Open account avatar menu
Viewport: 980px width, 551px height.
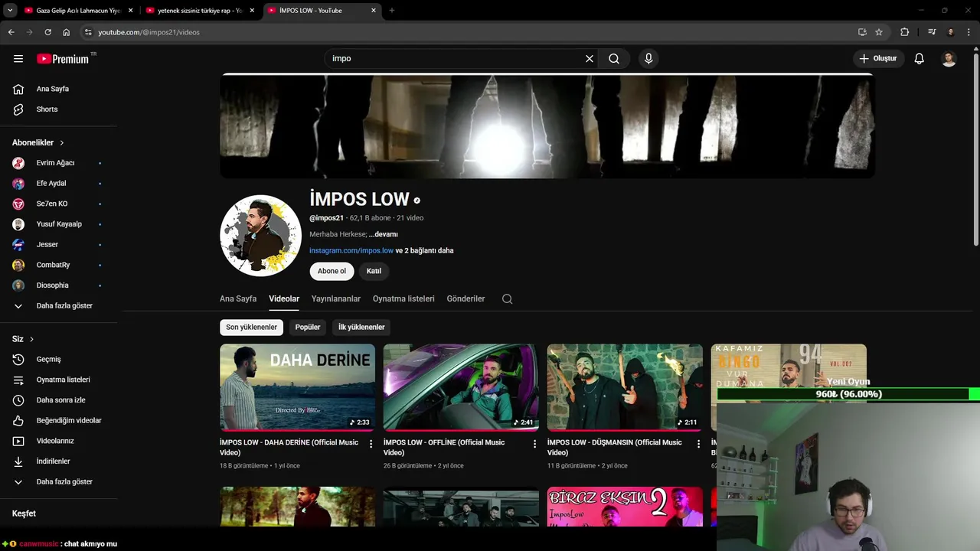point(949,58)
